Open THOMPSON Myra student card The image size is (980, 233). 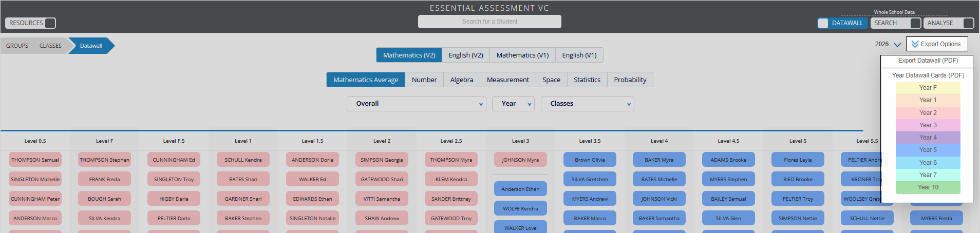point(451,160)
